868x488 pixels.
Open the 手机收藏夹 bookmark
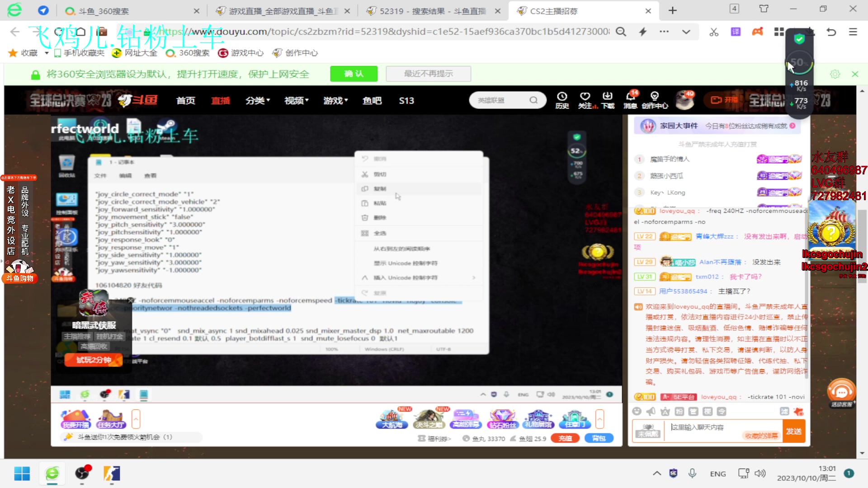[x=79, y=53]
